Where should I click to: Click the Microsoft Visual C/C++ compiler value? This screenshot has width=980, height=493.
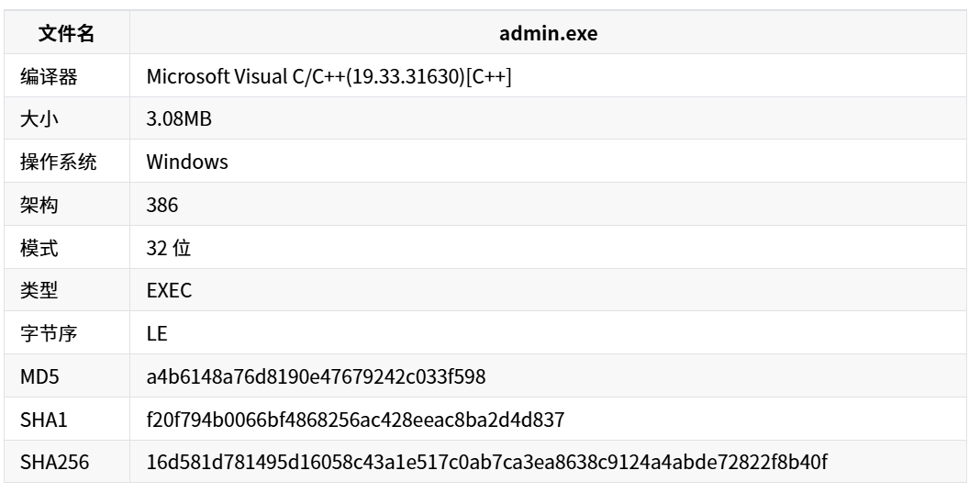(329, 77)
